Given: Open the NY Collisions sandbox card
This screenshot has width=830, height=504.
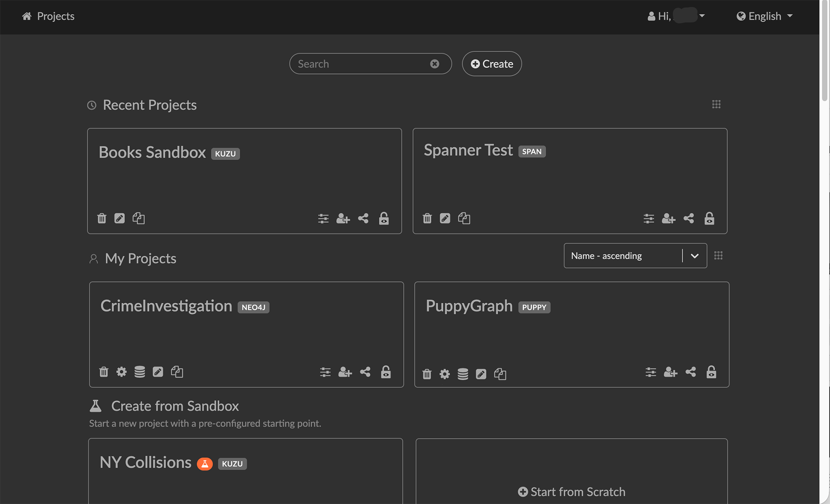Looking at the screenshot, I should (x=145, y=462).
